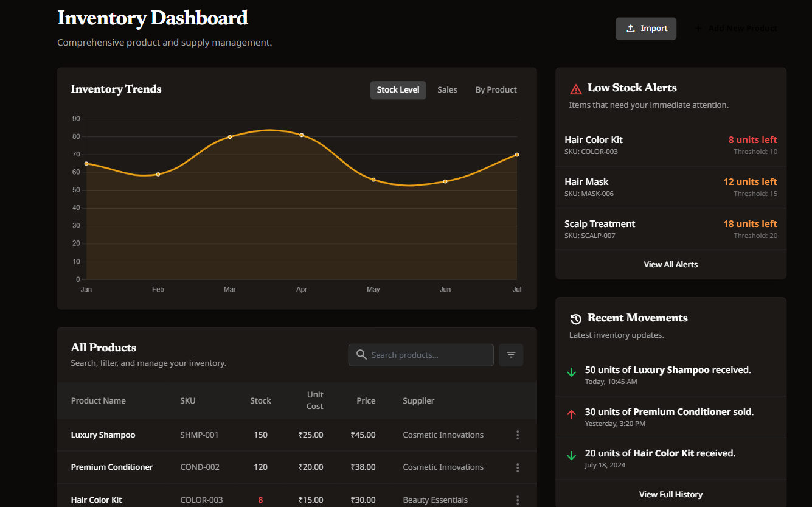
Task: Select the Hair Mask low stock alert
Action: 670,187
